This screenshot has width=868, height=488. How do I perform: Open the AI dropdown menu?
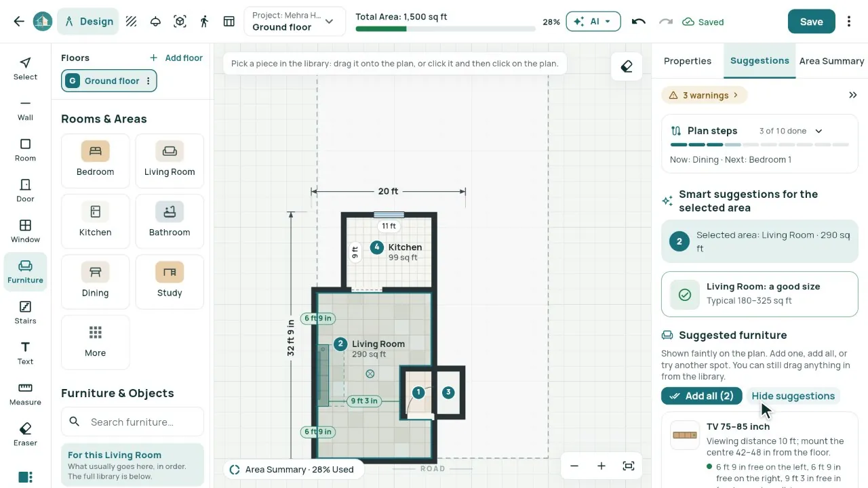[x=593, y=22]
